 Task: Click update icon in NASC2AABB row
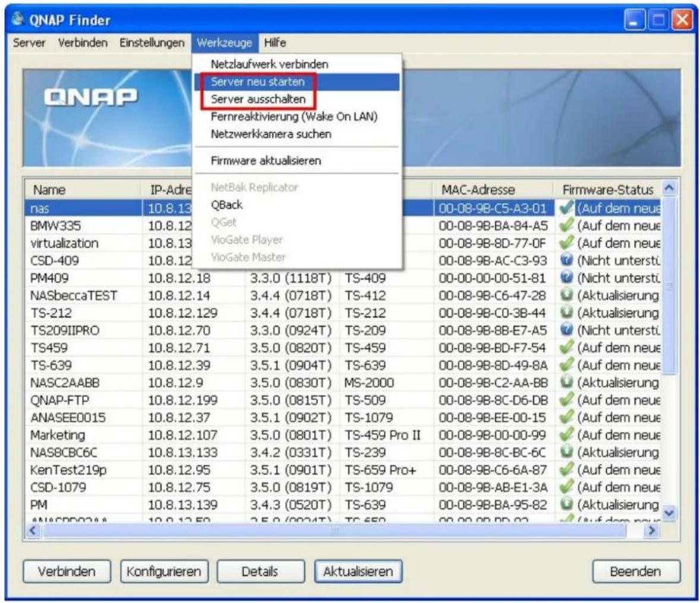566,381
